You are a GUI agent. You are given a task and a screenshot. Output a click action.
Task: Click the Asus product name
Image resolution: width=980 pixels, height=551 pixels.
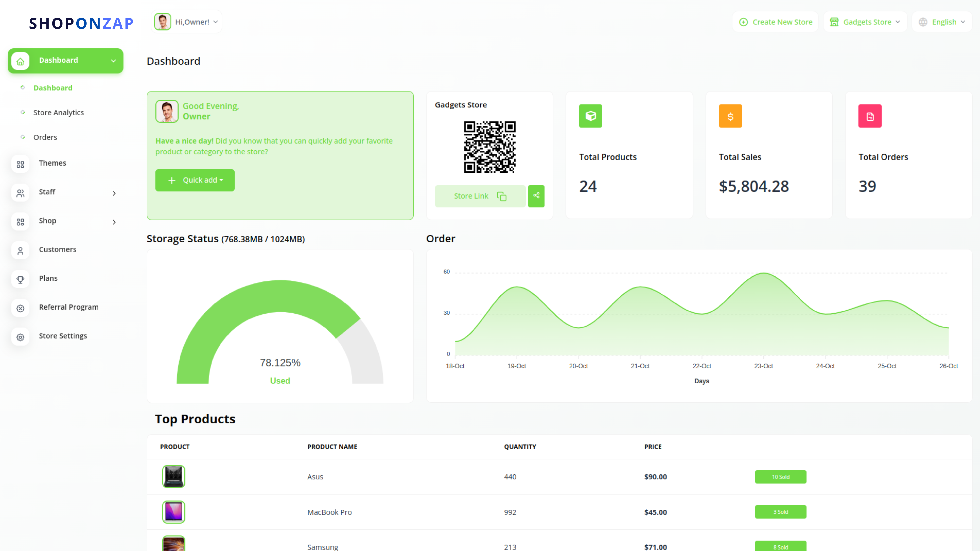[x=315, y=477]
